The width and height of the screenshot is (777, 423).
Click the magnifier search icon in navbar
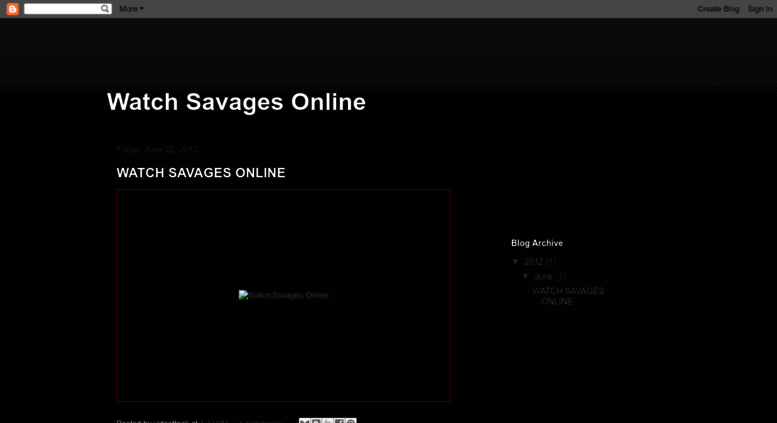pyautogui.click(x=105, y=8)
